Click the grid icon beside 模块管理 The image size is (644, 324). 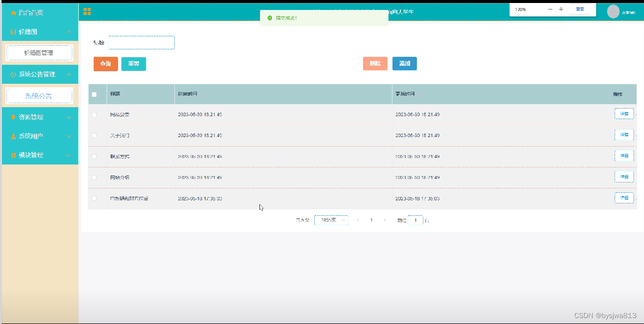[13, 155]
